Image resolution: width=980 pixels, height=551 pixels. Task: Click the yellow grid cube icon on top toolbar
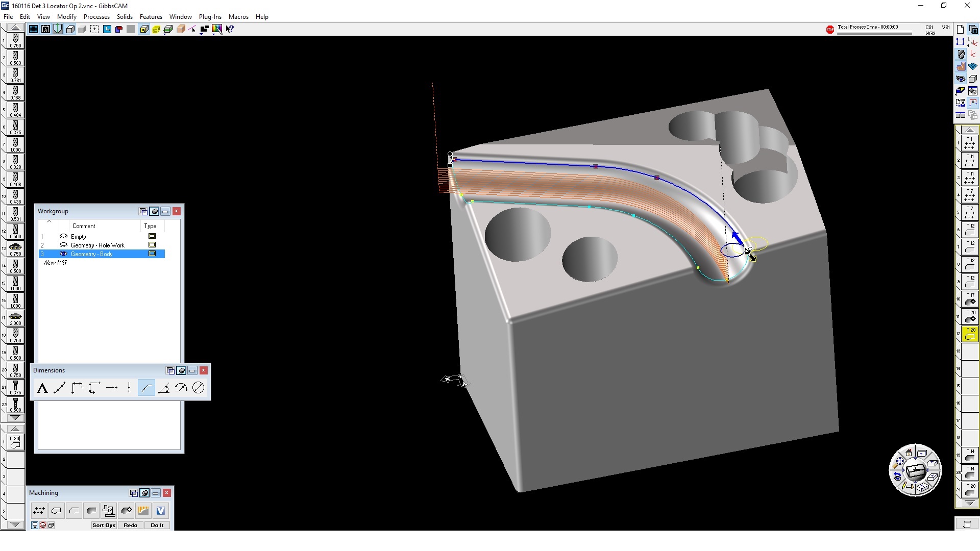click(x=156, y=29)
